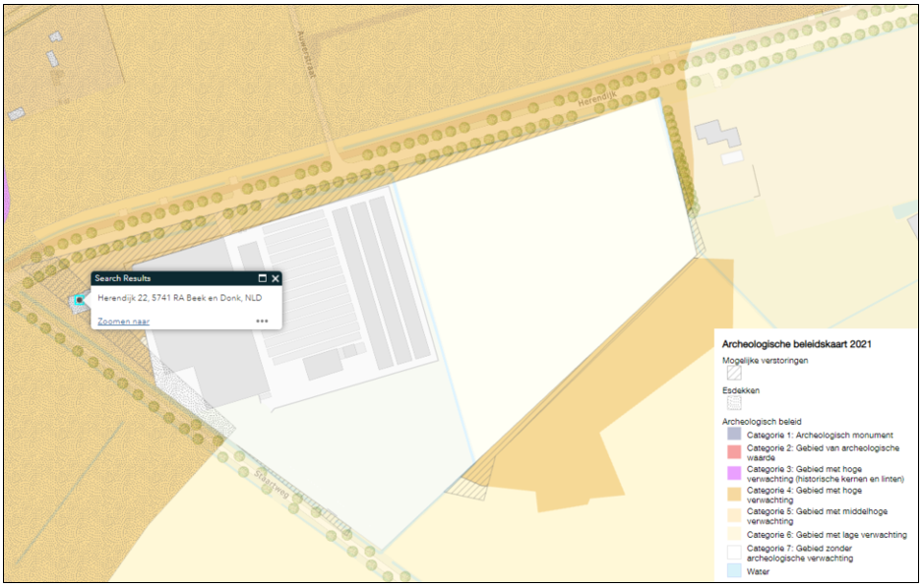Click the dotted 'Esdekken' legend symbol
The height and width of the screenshot is (588, 923).
tap(734, 403)
